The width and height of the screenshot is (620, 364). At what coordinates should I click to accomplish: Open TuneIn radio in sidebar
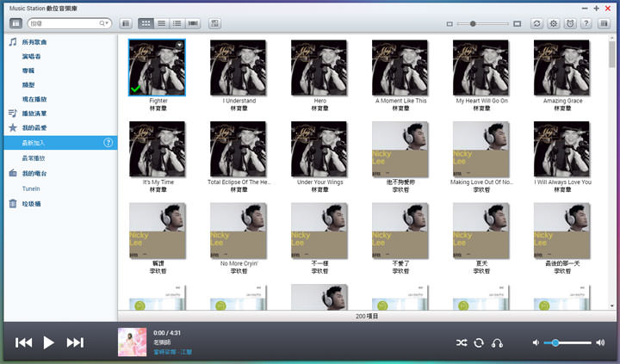[x=32, y=188]
